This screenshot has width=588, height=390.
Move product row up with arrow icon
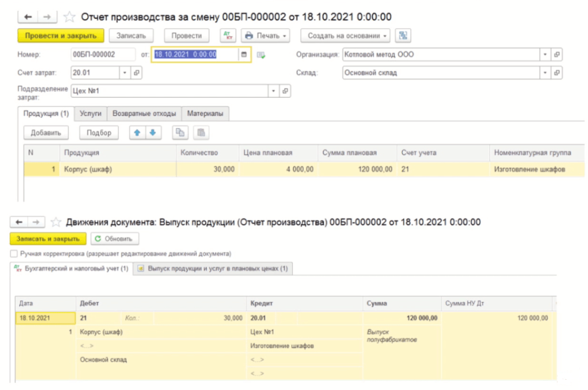tap(137, 133)
